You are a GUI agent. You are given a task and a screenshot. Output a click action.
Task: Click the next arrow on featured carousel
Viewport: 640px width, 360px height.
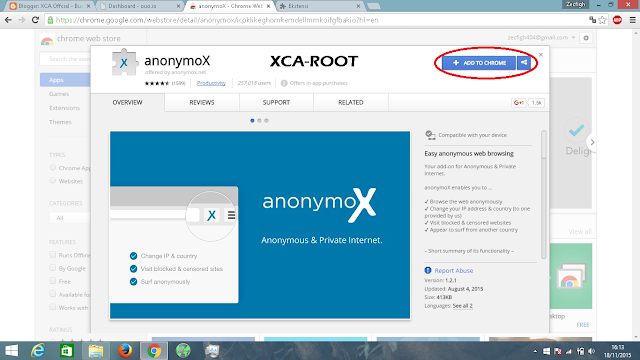tap(592, 142)
